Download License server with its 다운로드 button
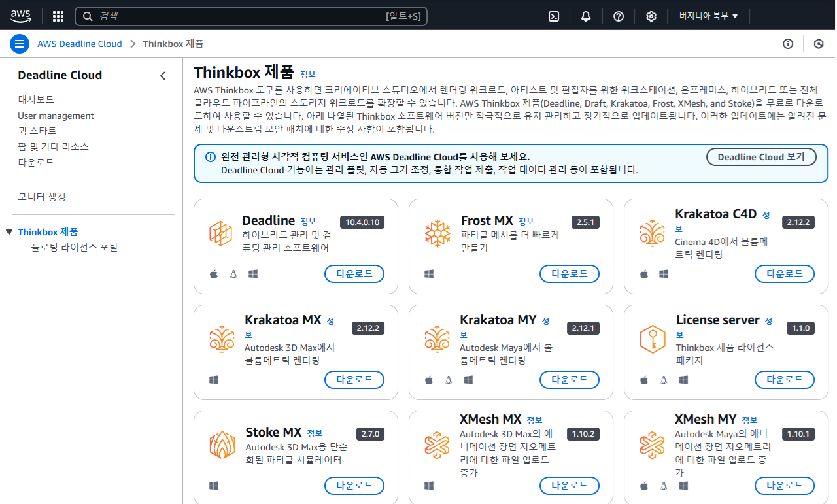Viewport: 837px width, 504px height. 785,380
